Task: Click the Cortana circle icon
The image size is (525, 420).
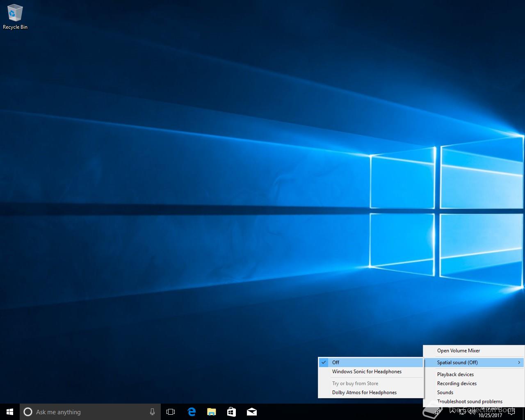Action: (28, 412)
